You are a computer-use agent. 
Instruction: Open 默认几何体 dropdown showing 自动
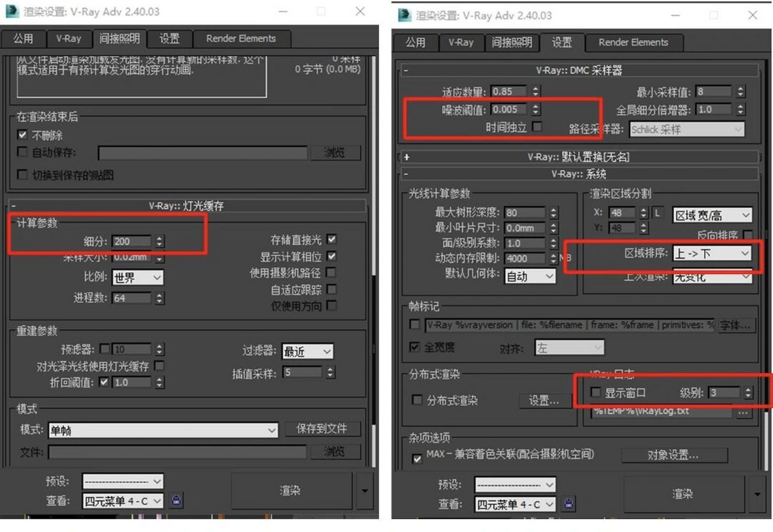[530, 276]
